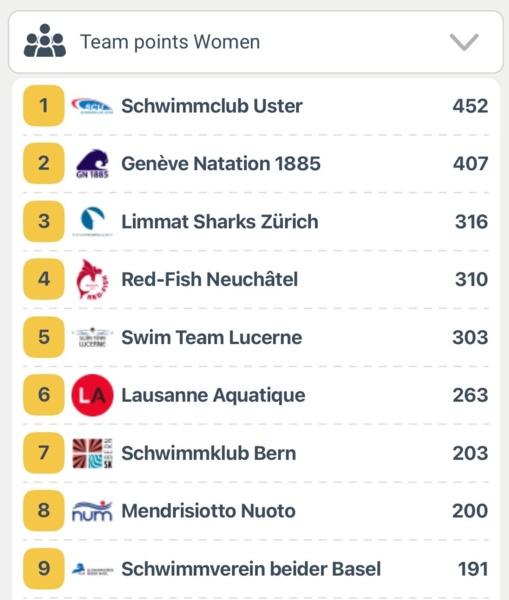Screen dimensions: 509x600
Task: Click the num Mendrisiotto Nuoto logo
Action: coord(92,511)
